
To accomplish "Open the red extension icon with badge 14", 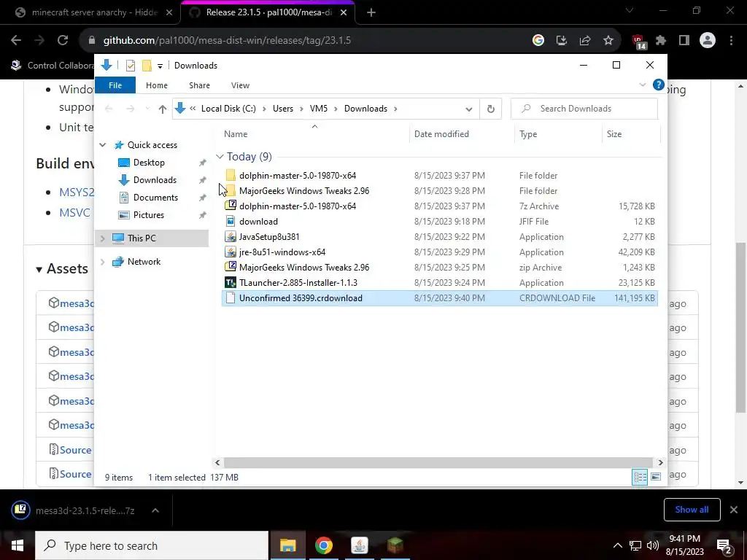I will pos(639,42).
